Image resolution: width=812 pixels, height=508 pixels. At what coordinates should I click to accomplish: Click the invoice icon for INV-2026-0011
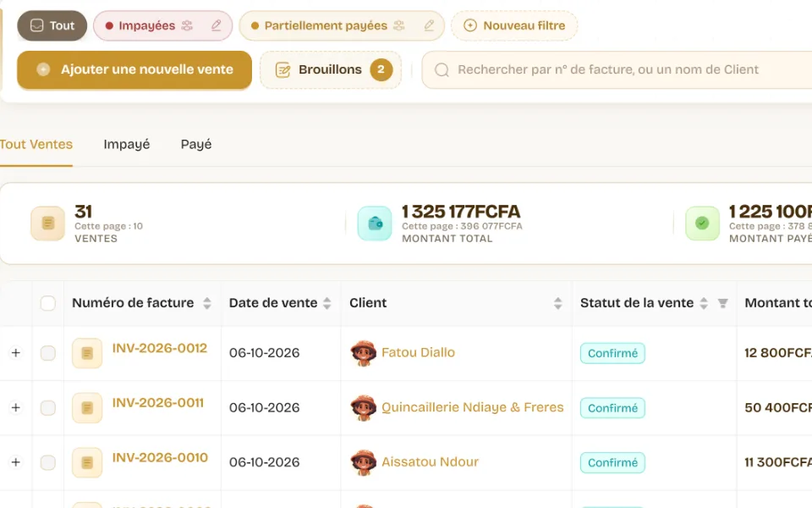(87, 408)
